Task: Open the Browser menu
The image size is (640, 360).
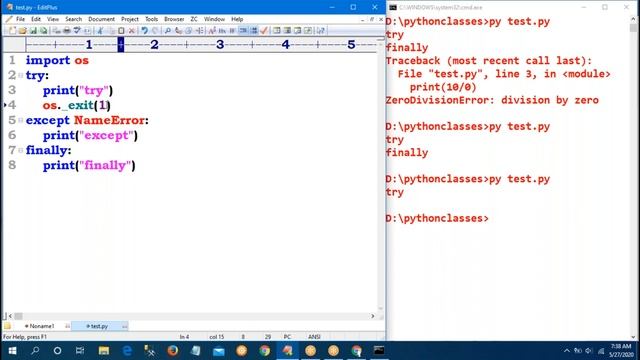Action: [174, 19]
